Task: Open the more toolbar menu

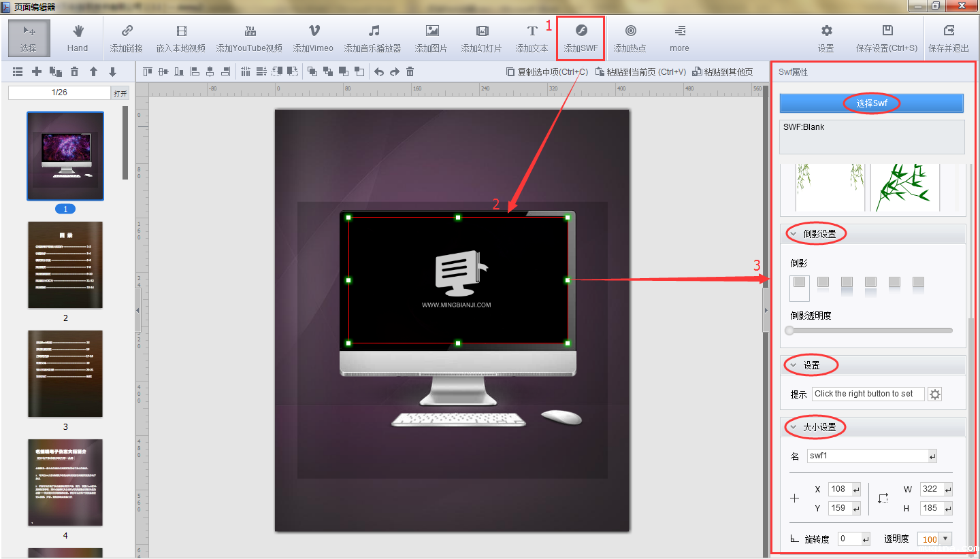Action: coord(679,37)
